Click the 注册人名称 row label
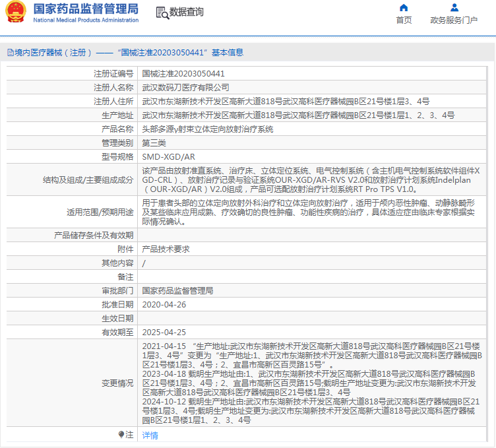 tap(113, 88)
